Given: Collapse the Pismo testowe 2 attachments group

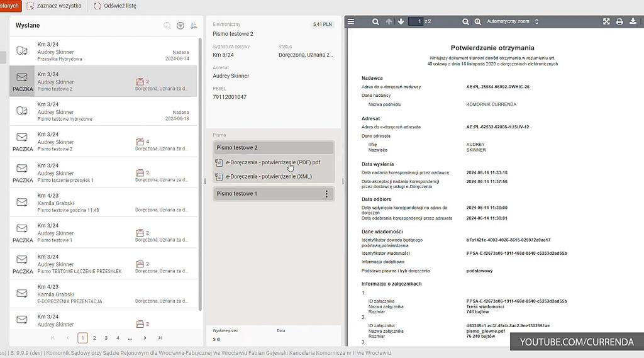Looking at the screenshot, I should pyautogui.click(x=274, y=147).
